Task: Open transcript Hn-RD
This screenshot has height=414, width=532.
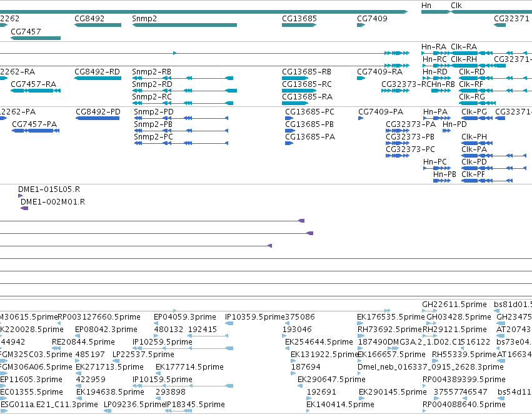Action: [x=434, y=72]
